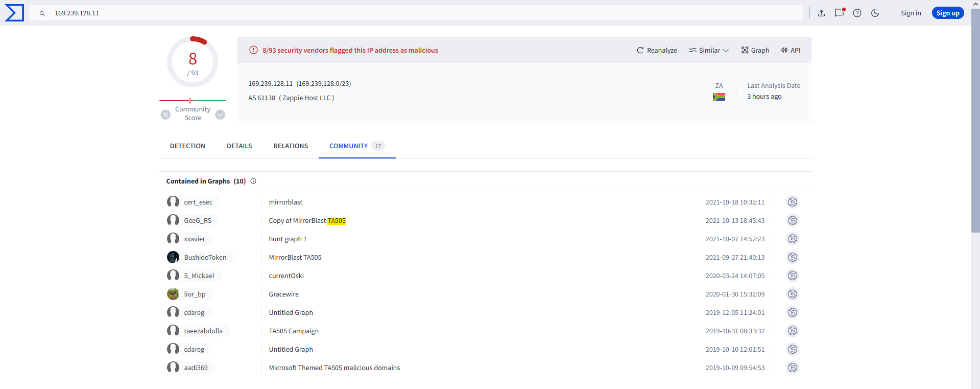Open the help question mark icon
The height and width of the screenshot is (389, 980).
point(857,13)
